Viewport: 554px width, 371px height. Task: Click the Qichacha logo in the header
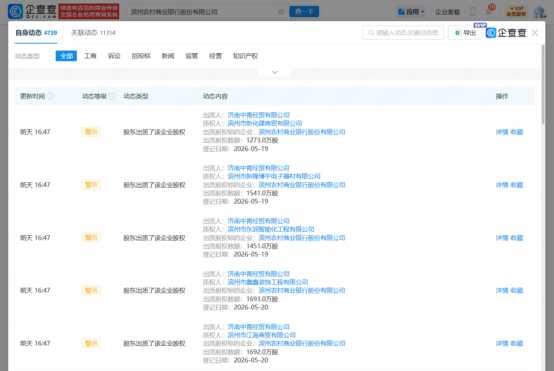32,11
